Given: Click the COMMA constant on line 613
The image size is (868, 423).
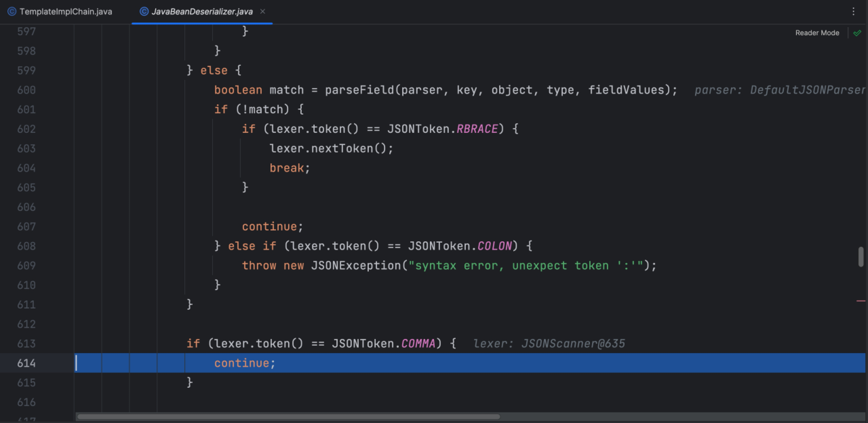Looking at the screenshot, I should 418,344.
